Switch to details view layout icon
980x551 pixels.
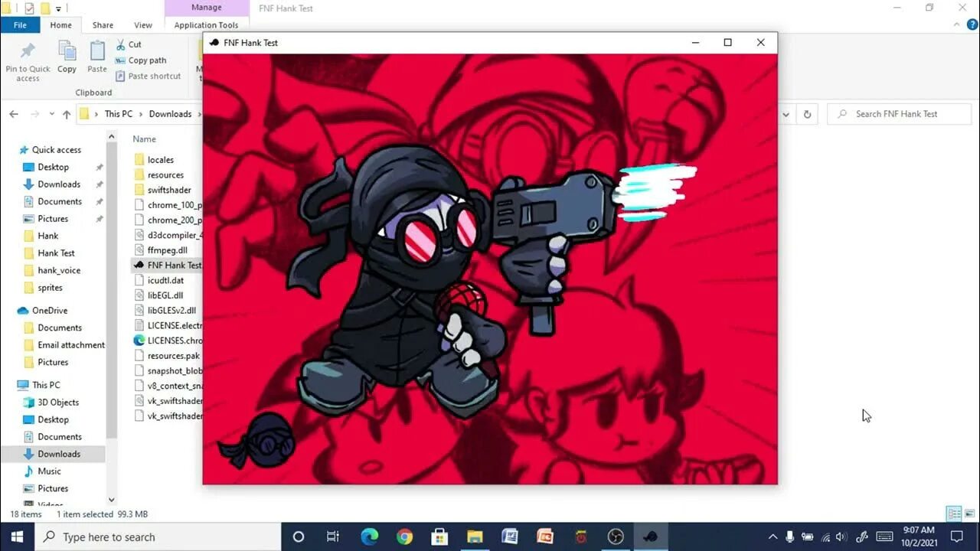[954, 514]
